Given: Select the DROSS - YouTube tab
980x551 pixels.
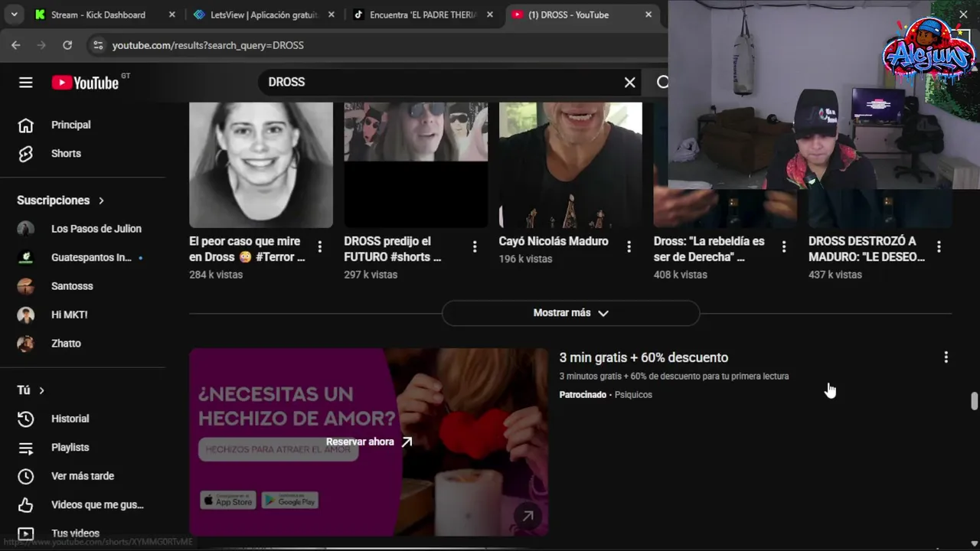Looking at the screenshot, I should pyautogui.click(x=568, y=15).
